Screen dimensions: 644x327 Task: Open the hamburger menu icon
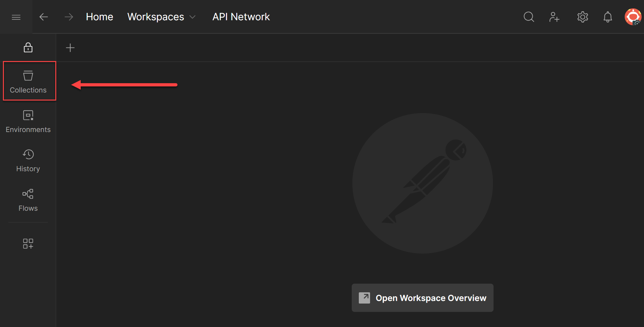(x=16, y=17)
